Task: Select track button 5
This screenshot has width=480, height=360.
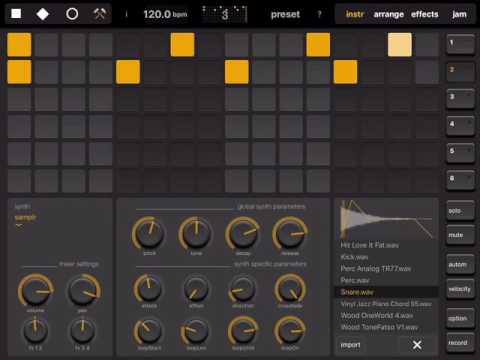Action: pos(460,153)
